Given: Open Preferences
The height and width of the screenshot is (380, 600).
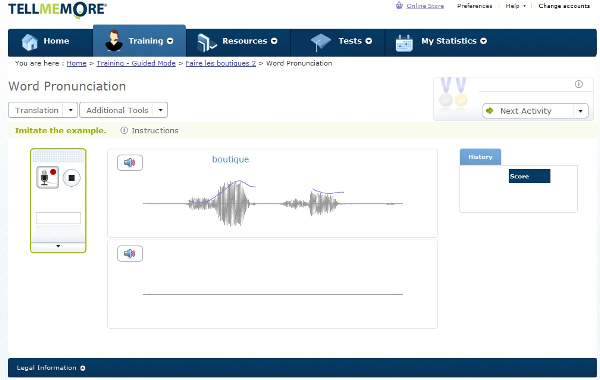Looking at the screenshot, I should pos(474,6).
